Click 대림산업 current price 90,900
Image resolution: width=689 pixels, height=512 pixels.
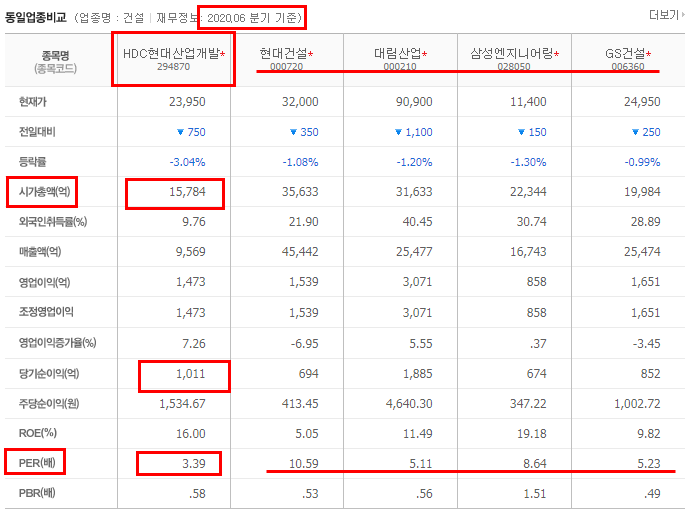coord(414,102)
